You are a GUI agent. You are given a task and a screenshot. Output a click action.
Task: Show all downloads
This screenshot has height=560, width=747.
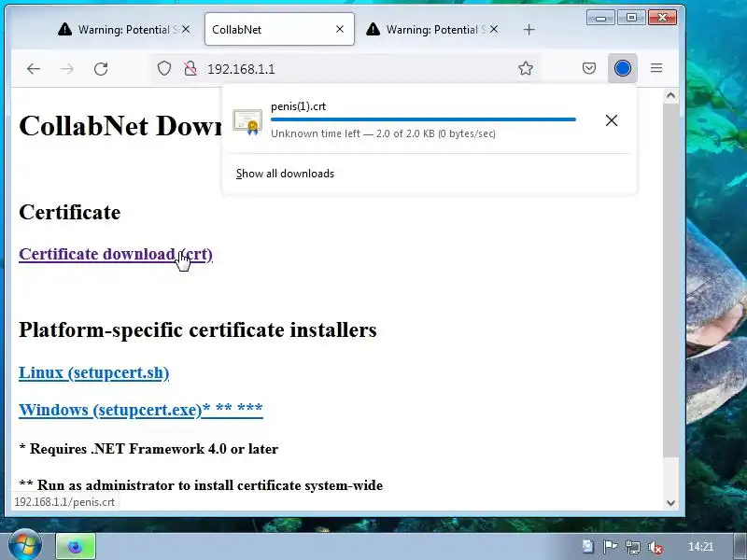click(285, 174)
